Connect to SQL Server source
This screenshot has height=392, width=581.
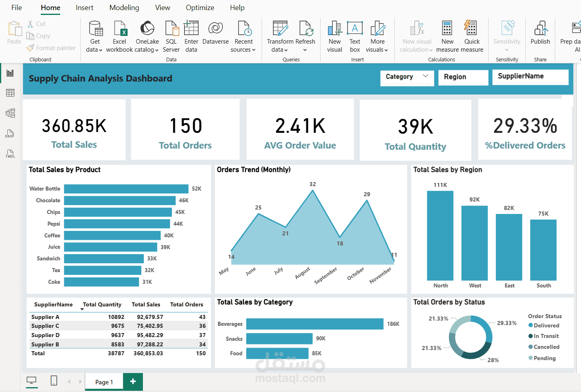point(171,37)
